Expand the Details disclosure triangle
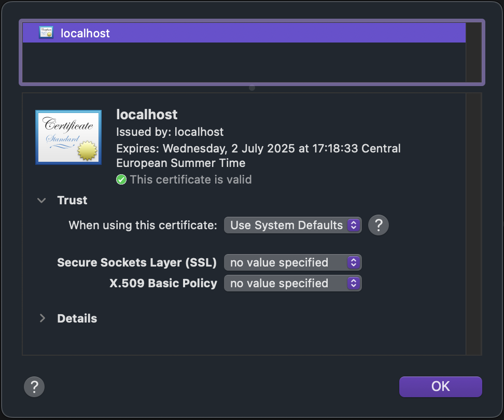The width and height of the screenshot is (504, 420). coord(42,318)
